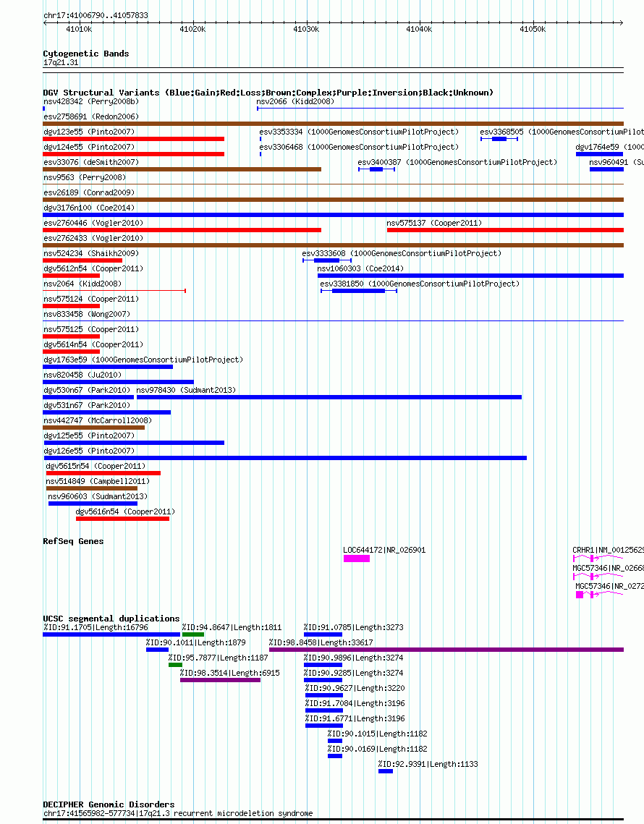Select nsv2064 (Kidd2008) variant label
644x824 pixels.
coord(82,284)
